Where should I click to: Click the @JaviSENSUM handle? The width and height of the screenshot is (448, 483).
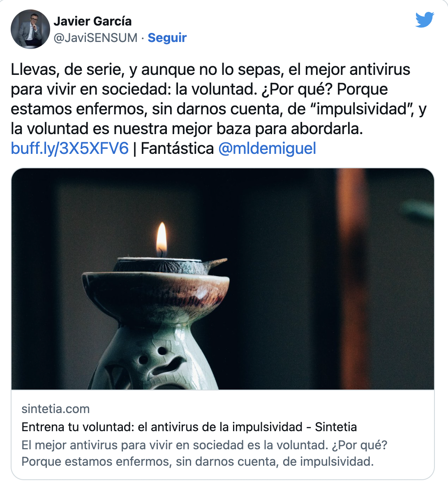[95, 37]
